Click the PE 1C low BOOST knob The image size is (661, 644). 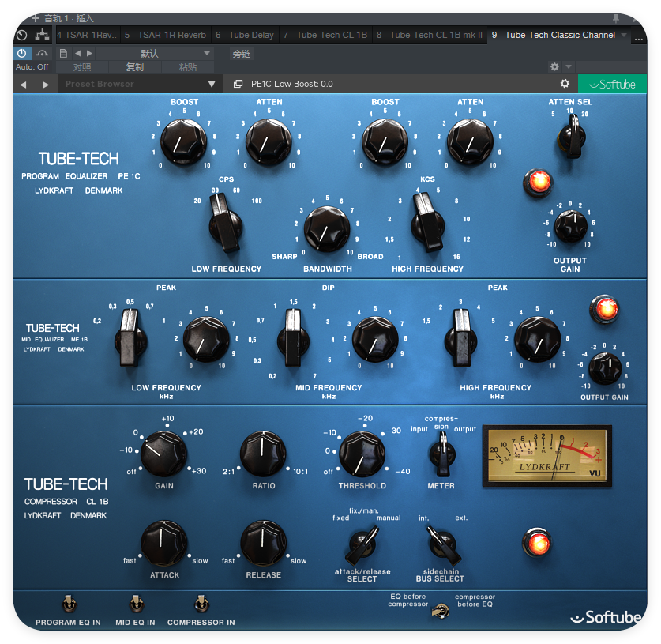[183, 141]
